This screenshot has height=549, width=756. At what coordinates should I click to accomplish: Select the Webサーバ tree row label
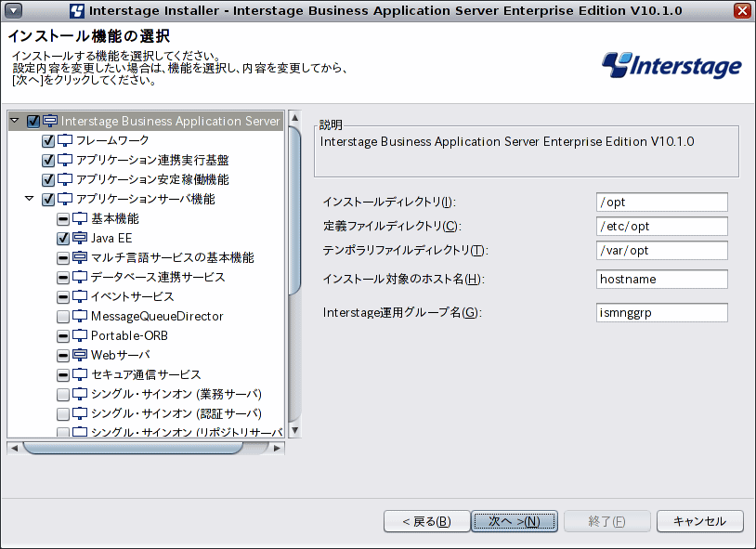click(121, 356)
